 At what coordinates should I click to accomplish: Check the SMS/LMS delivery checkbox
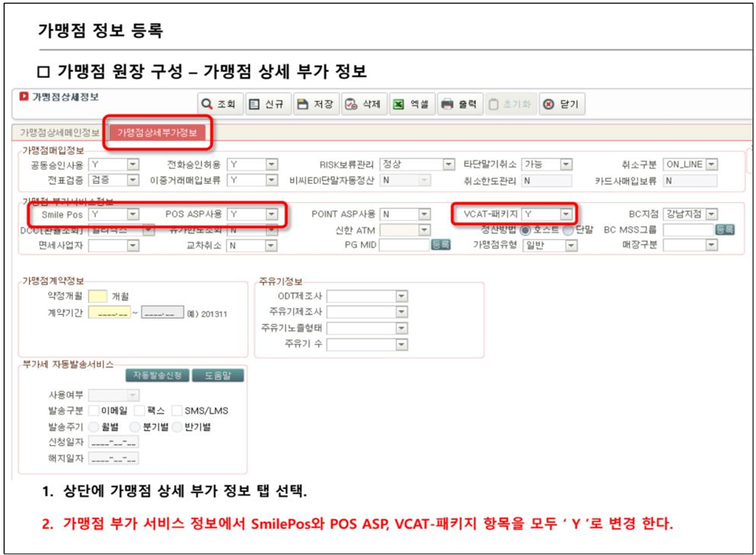[177, 410]
